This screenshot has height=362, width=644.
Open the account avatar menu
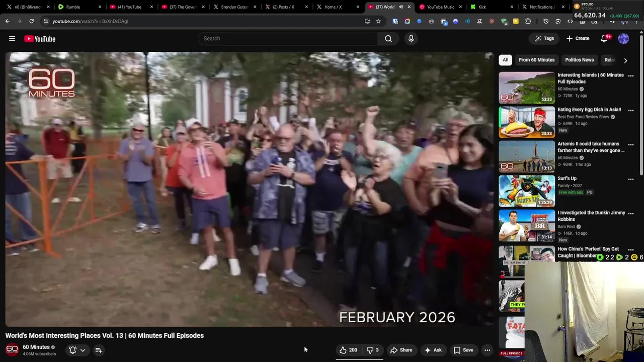pyautogui.click(x=623, y=39)
